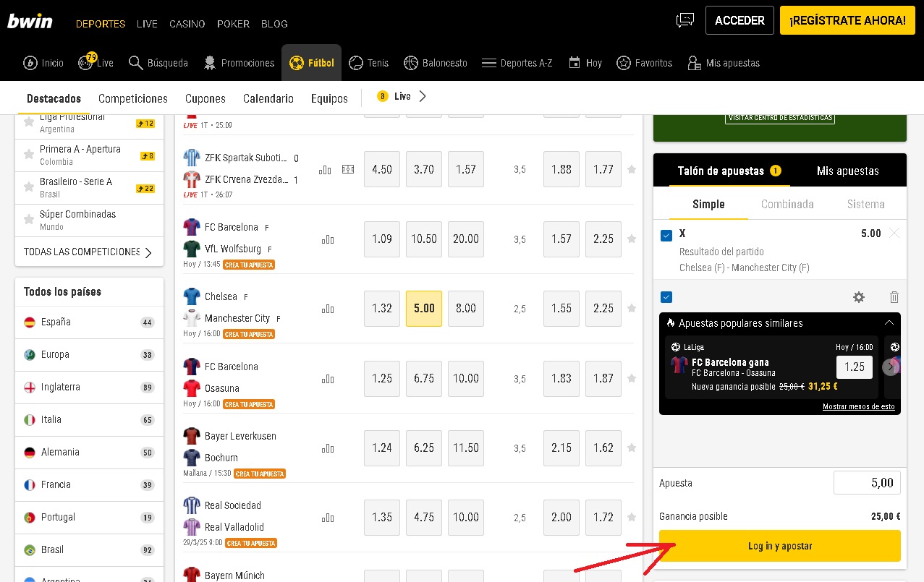Favorite FC Barcelona vs Wolfsburg match star
924x582 pixels.
(x=632, y=239)
